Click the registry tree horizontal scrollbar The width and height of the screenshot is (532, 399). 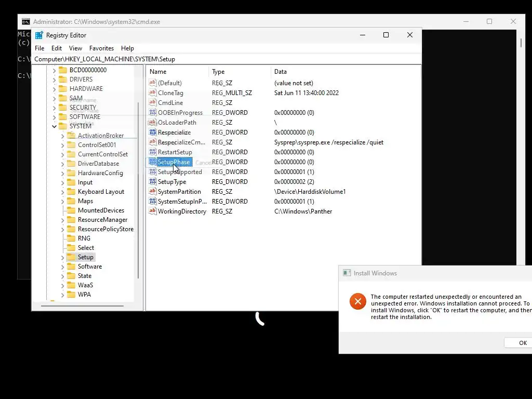coord(82,305)
